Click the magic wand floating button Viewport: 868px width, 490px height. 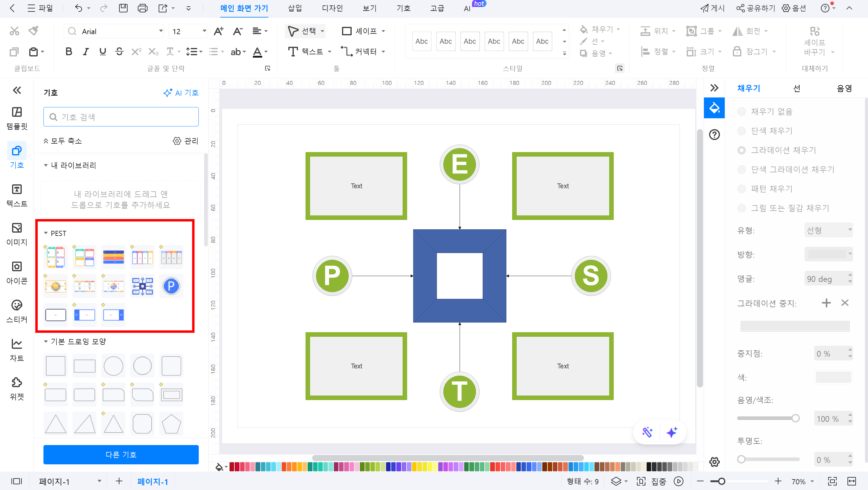647,432
